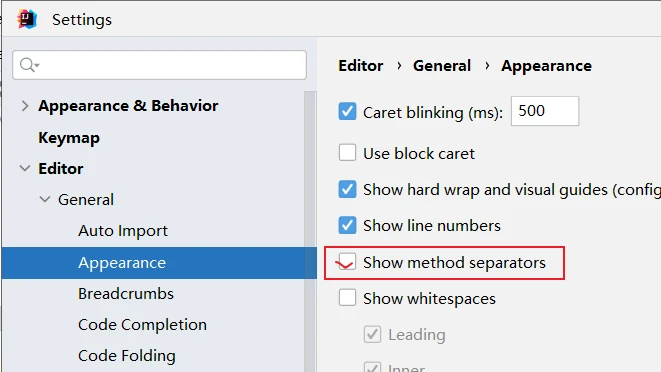Open Code Folding settings

(x=127, y=356)
